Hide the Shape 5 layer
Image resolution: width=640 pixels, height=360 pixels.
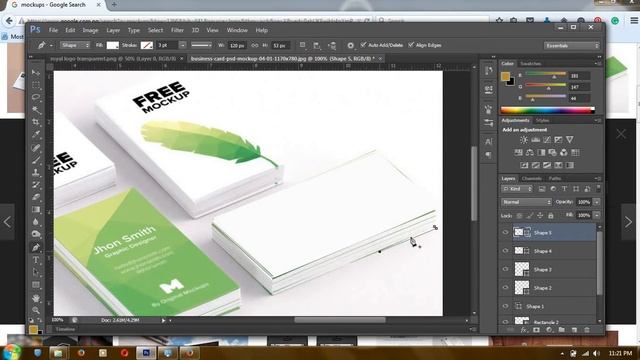click(505, 232)
